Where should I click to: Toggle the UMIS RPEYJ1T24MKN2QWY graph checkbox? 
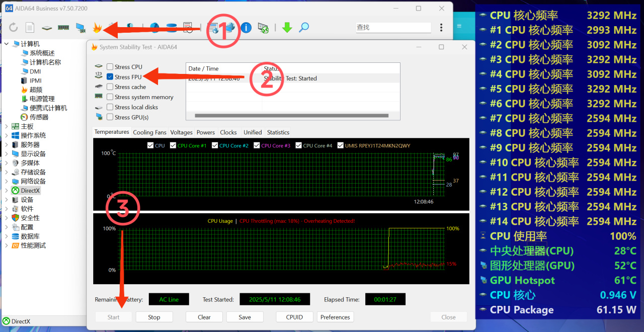point(341,145)
